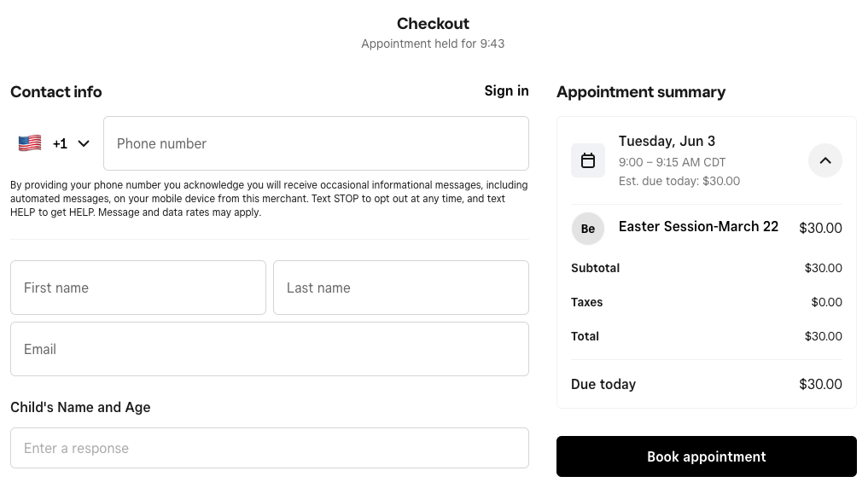Click the US flag icon
This screenshot has height=494, width=868.
click(30, 143)
